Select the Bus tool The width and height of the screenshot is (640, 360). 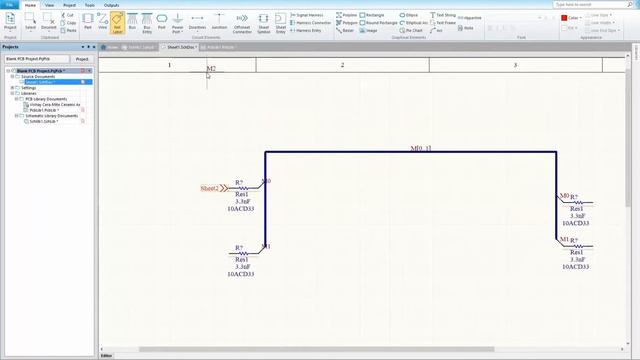tap(132, 22)
